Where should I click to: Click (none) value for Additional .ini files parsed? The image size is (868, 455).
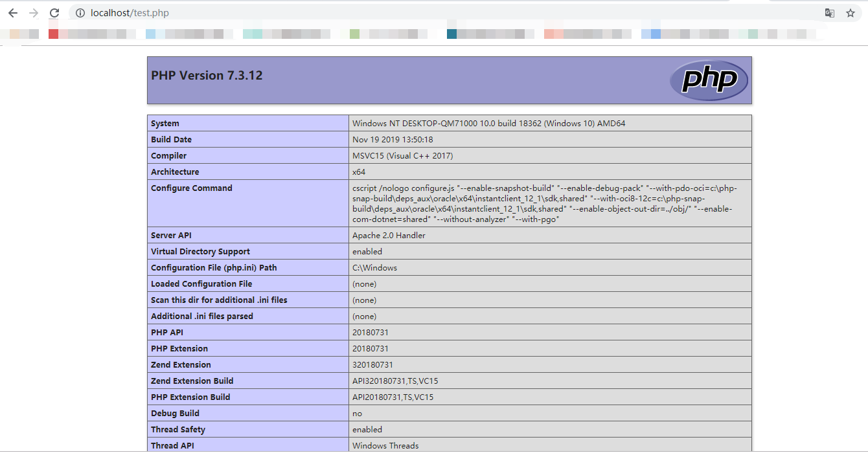point(364,316)
